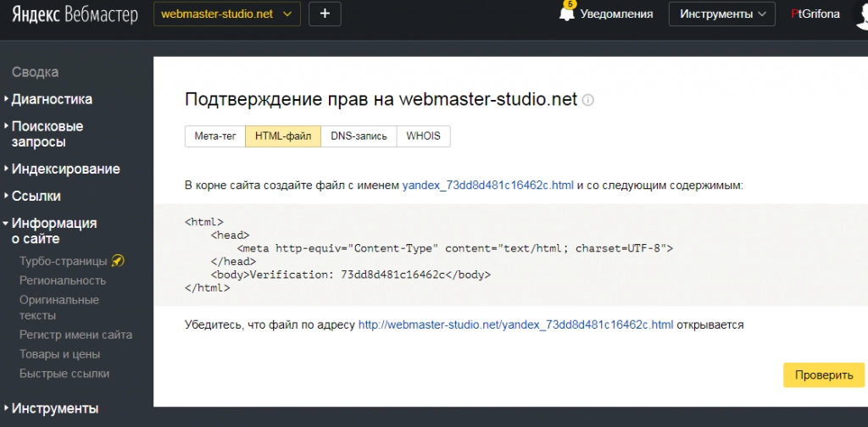
Task: Open the Уведомления link
Action: [x=616, y=14]
